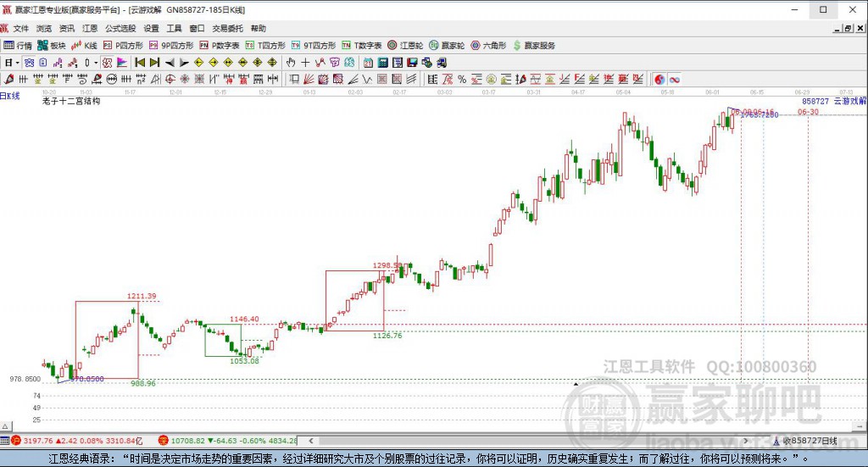
Task: Open the 文件 menu
Action: click(x=21, y=28)
